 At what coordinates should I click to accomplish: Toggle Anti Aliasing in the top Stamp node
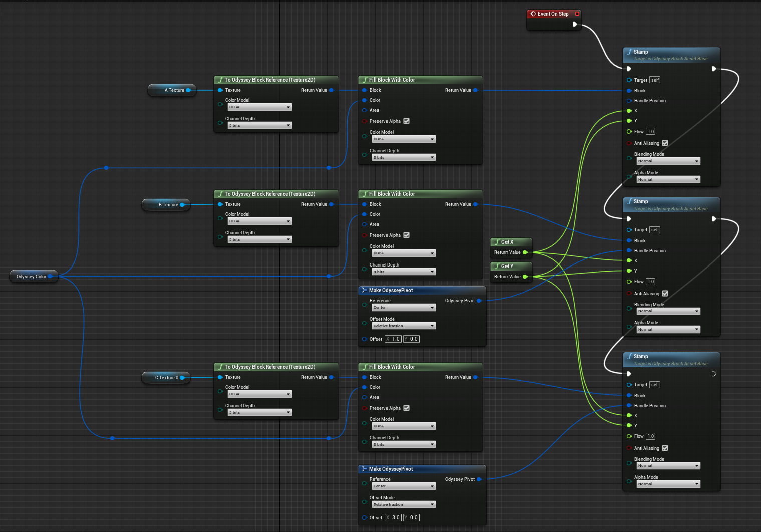[x=665, y=143]
